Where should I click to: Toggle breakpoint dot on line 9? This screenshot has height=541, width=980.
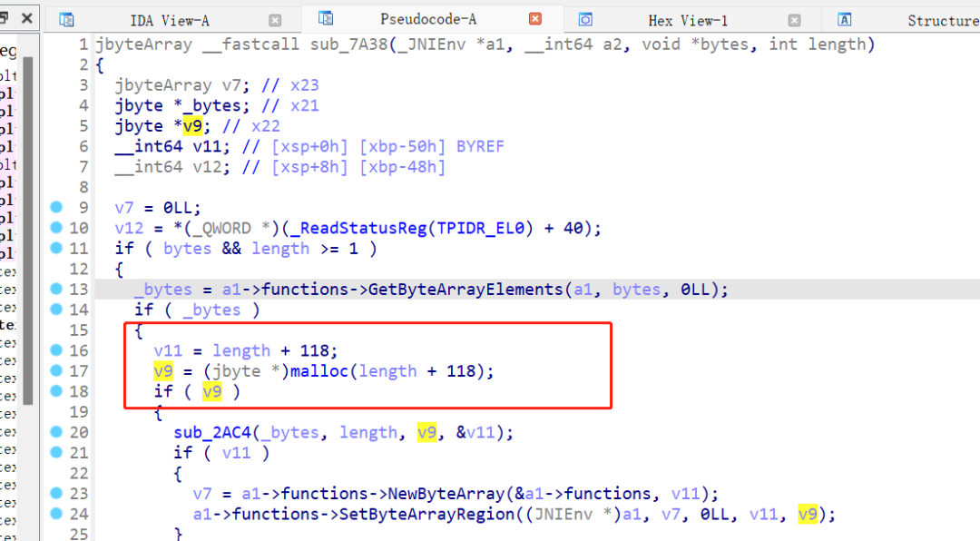pos(56,207)
